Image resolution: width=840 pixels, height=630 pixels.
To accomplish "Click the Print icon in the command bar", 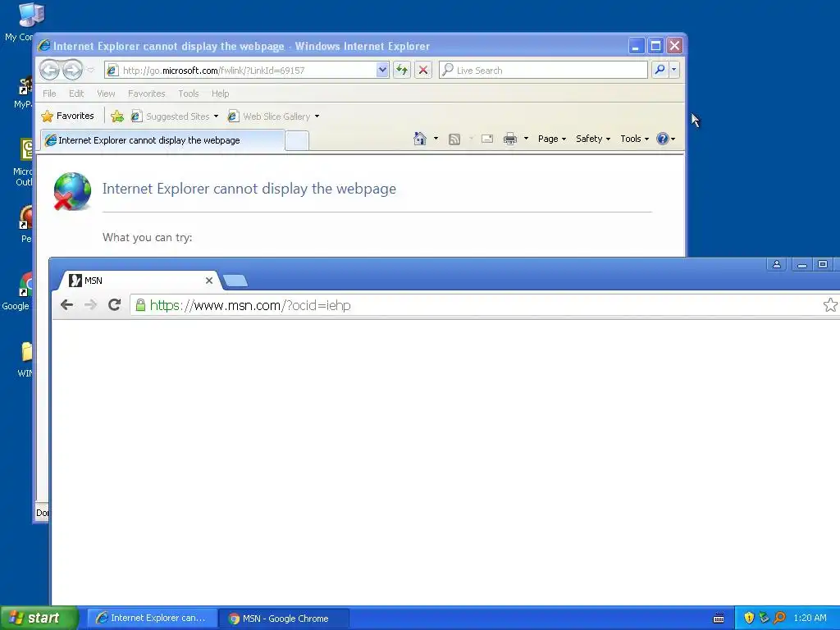I will point(510,139).
